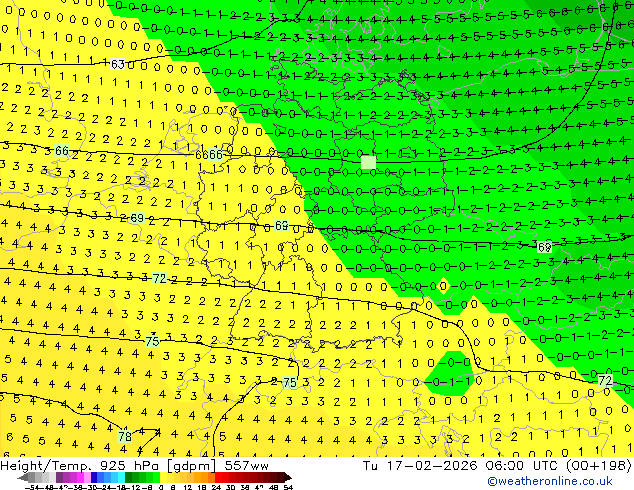The height and width of the screenshot is (490, 634).
Task: Click the dark maroon right arrow end of legend
Action: point(288,478)
